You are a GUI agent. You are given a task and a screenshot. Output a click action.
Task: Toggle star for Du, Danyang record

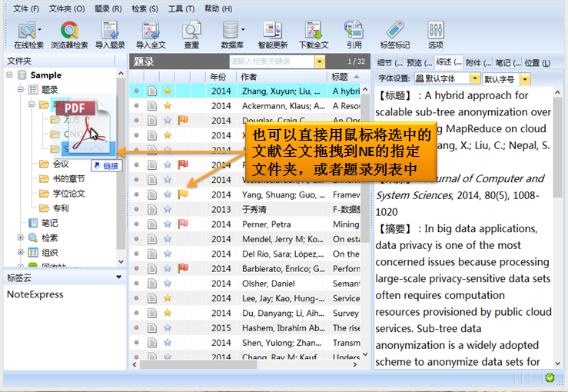(168, 313)
